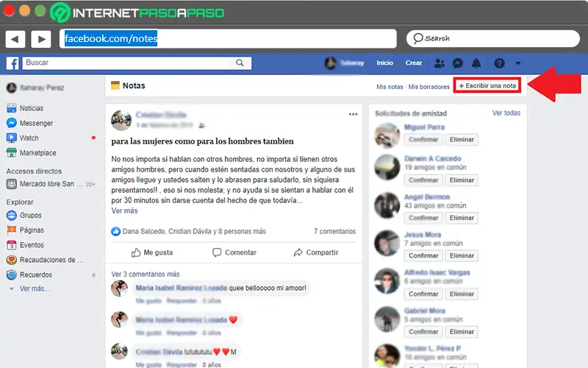Click the Comentar button on the post
Image resolution: width=588 pixels, height=368 pixels.
234,252
